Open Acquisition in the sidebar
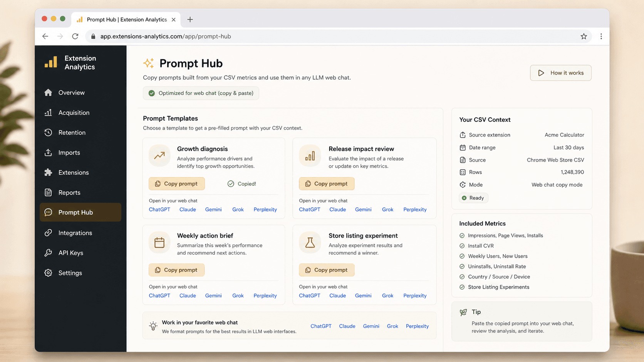This screenshot has height=362, width=644. [80, 113]
